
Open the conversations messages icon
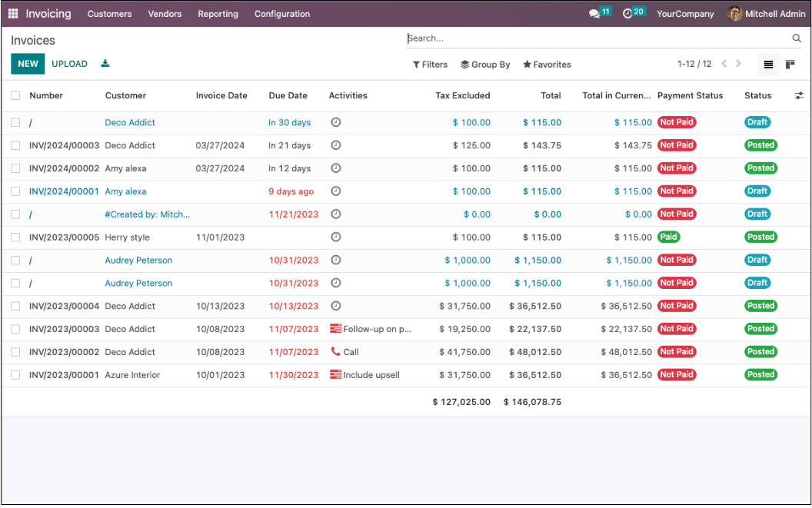(594, 14)
